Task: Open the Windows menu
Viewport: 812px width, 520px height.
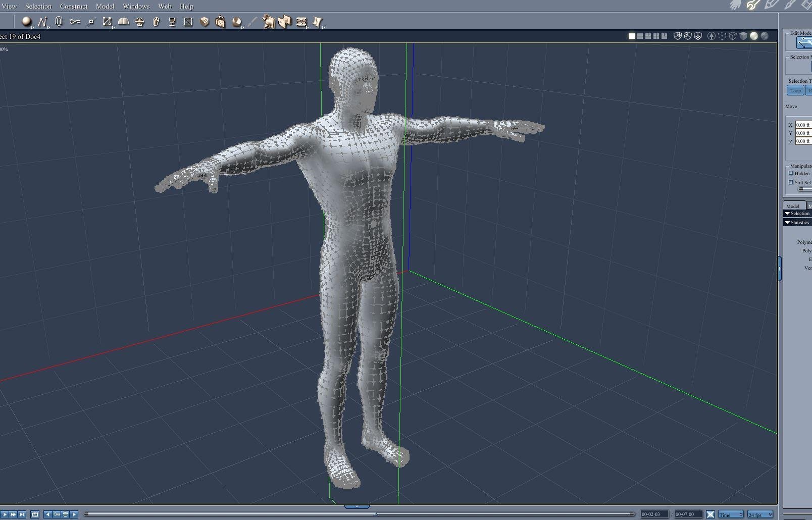Action: coord(136,6)
